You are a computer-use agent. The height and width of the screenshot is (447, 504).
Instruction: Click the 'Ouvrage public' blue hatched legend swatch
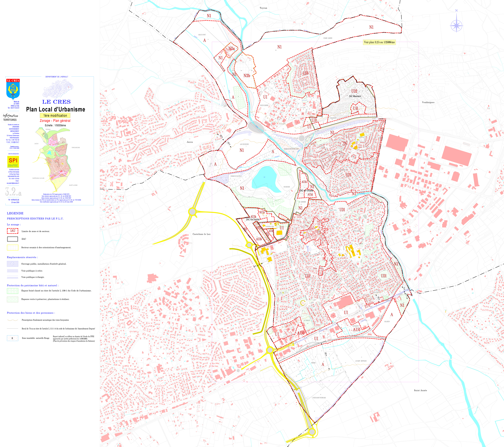pos(13,264)
